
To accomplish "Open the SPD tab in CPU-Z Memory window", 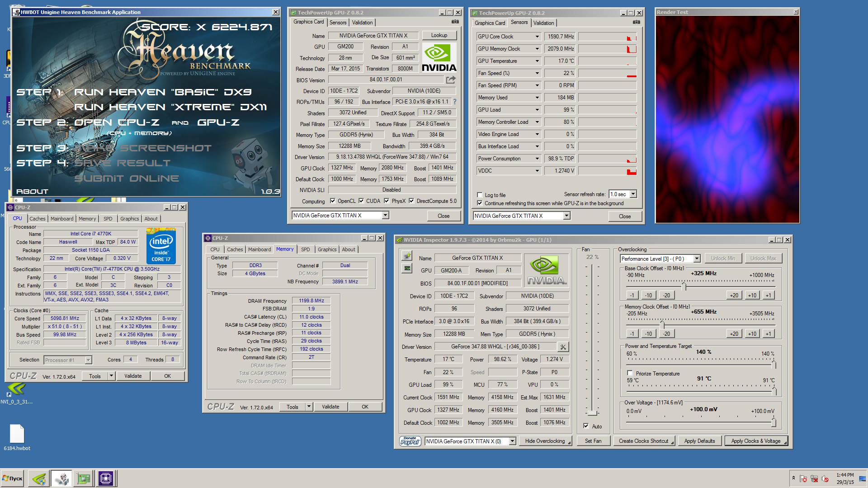I will tap(306, 249).
